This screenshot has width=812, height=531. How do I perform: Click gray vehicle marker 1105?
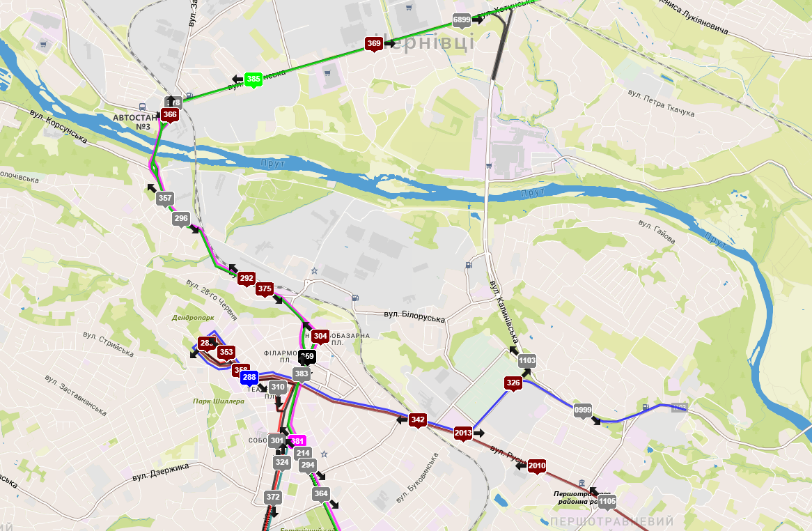click(607, 502)
